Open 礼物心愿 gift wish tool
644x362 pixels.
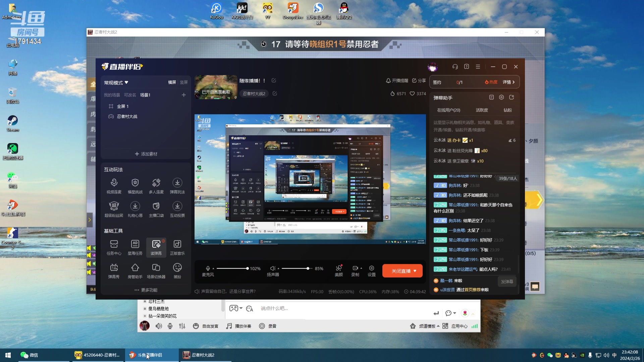tap(135, 209)
